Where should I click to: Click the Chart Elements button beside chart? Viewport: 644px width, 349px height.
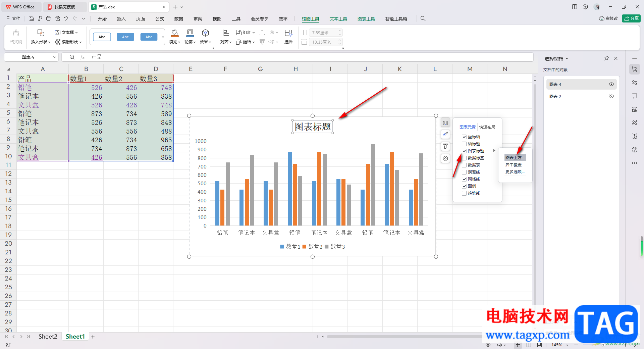coord(445,122)
